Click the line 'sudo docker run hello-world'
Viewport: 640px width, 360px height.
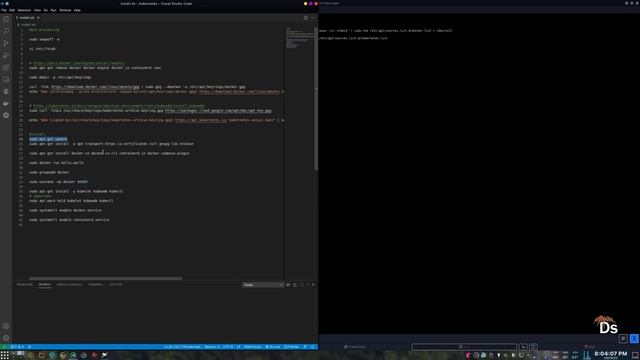click(56, 163)
